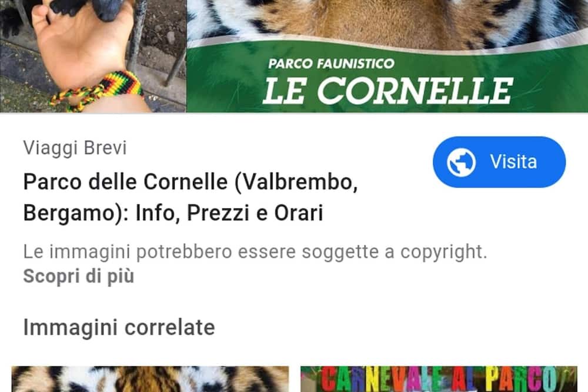Open the Scopri di più link
The width and height of the screenshot is (588, 392).
(x=79, y=276)
